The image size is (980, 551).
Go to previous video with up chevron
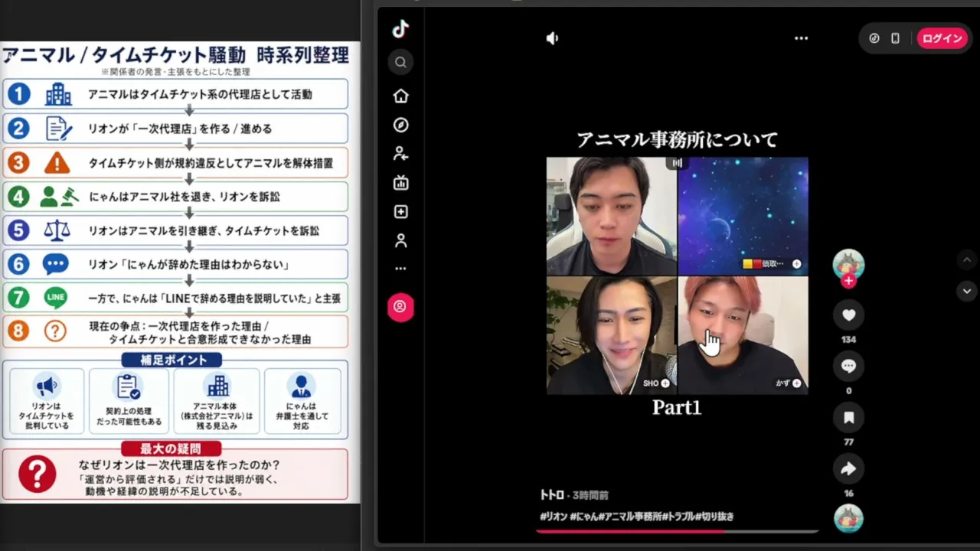coord(966,260)
